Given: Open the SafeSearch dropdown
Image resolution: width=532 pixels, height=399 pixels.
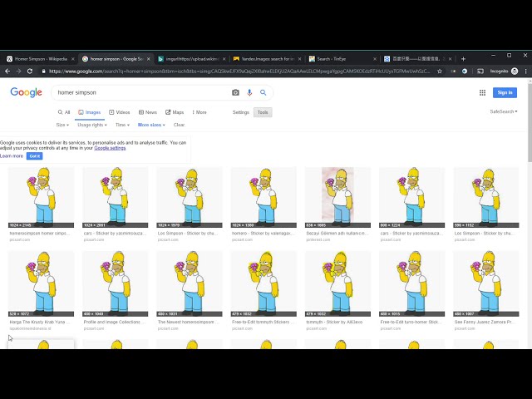Looking at the screenshot, I should (504, 111).
